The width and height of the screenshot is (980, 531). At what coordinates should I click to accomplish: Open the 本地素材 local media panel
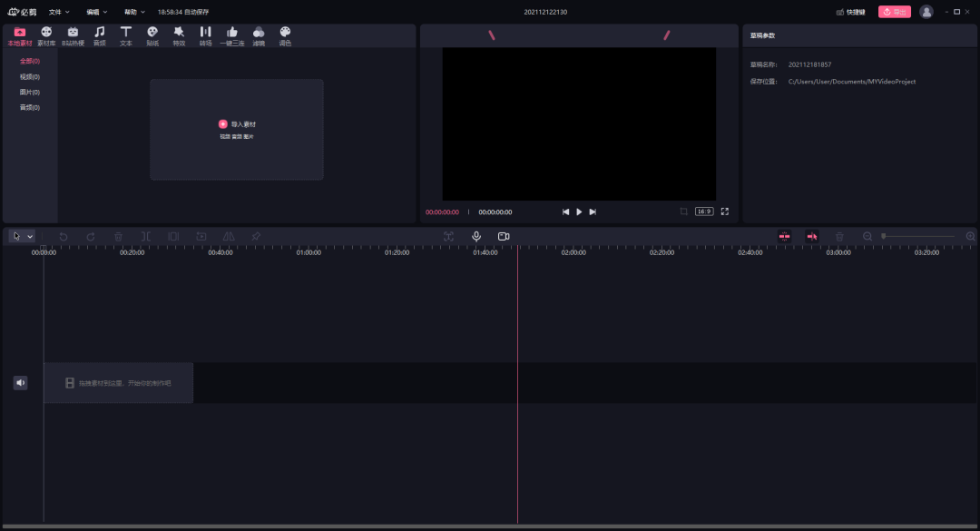20,36
